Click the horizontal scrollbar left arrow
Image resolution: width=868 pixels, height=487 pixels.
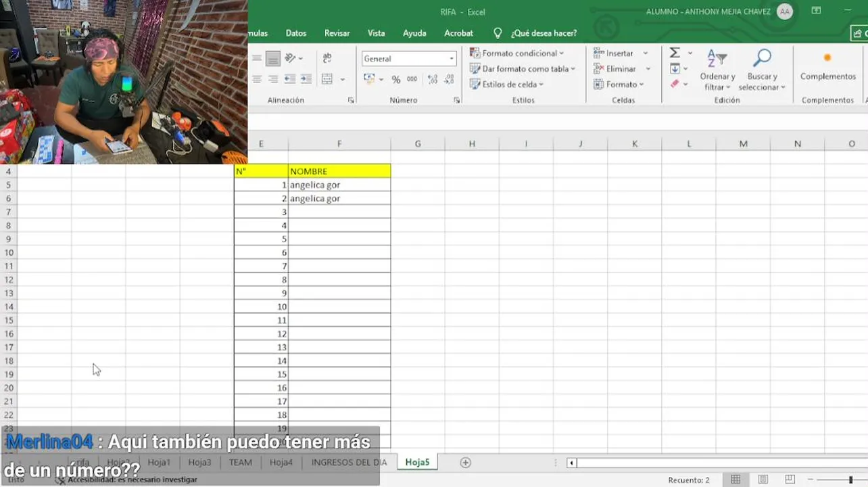(x=571, y=463)
